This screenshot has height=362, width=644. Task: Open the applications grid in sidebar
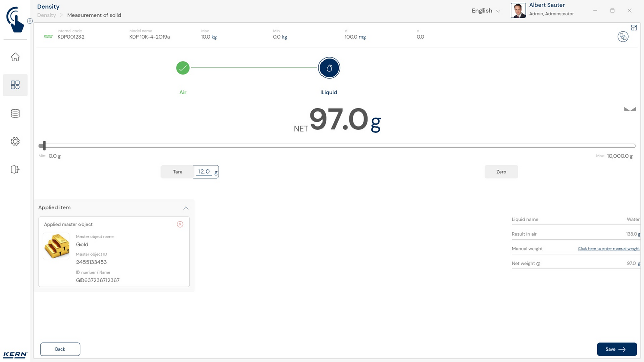pos(15,85)
